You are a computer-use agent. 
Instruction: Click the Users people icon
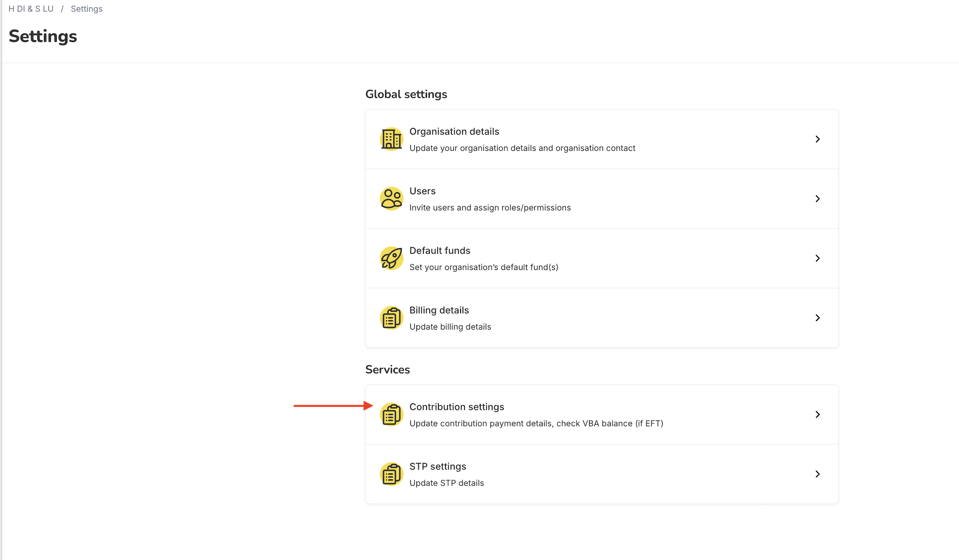pyautogui.click(x=392, y=198)
